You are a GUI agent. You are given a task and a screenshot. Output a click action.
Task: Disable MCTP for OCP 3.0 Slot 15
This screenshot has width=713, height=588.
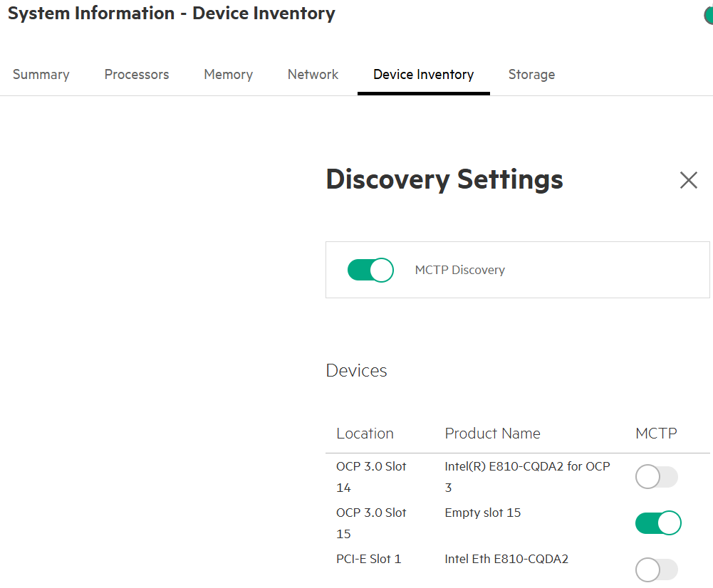pos(657,523)
